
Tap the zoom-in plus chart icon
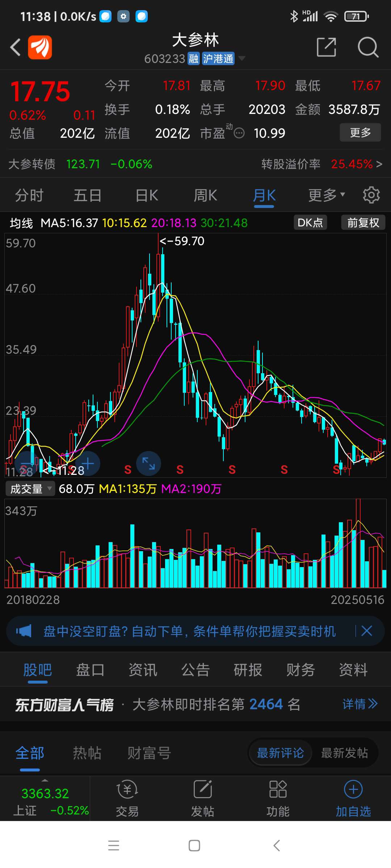tap(88, 464)
